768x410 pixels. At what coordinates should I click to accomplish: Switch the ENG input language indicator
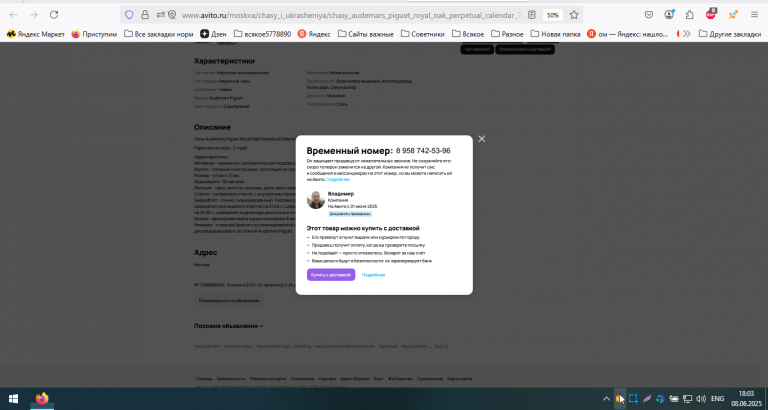[x=718, y=399]
